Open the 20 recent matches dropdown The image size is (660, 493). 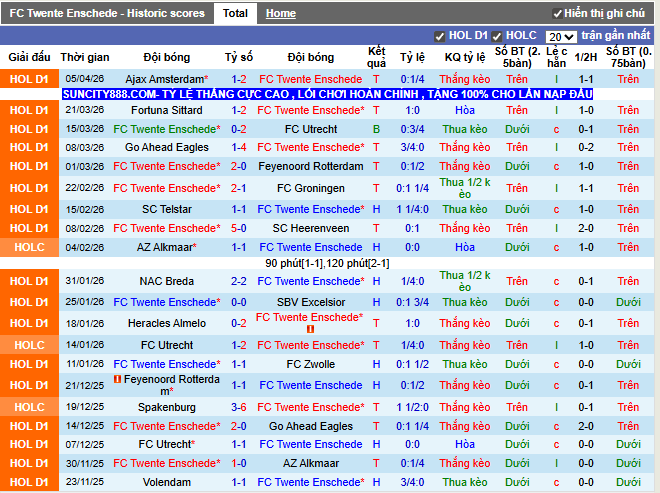pos(561,37)
